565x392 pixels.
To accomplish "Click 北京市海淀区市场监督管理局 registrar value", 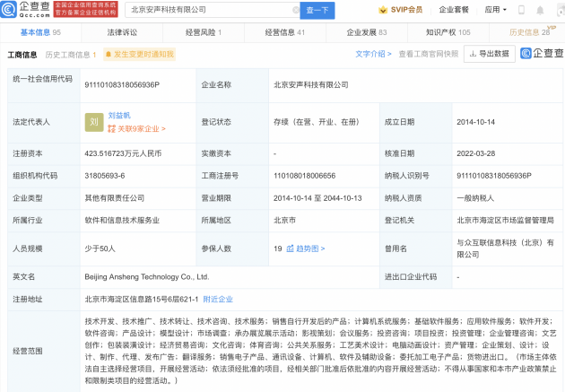I will point(505,220).
